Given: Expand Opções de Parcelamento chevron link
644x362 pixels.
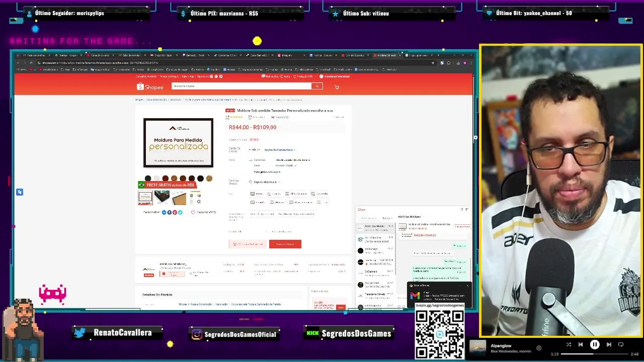Looking at the screenshot, I should click(280, 150).
